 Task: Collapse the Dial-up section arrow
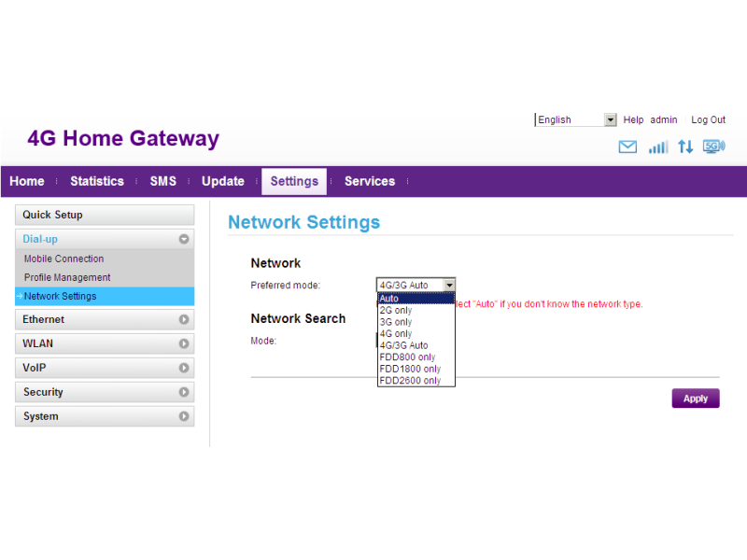pyautogui.click(x=184, y=239)
